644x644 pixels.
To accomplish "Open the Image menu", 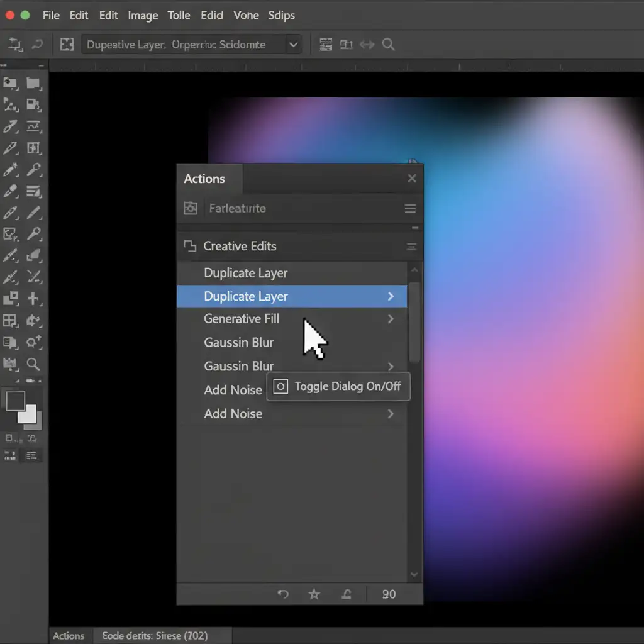I will (x=143, y=15).
